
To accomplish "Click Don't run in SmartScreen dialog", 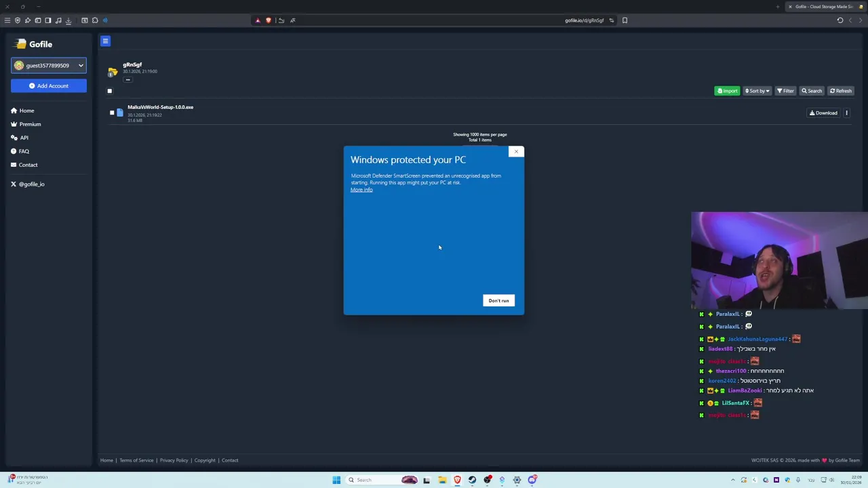I will pos(498,300).
